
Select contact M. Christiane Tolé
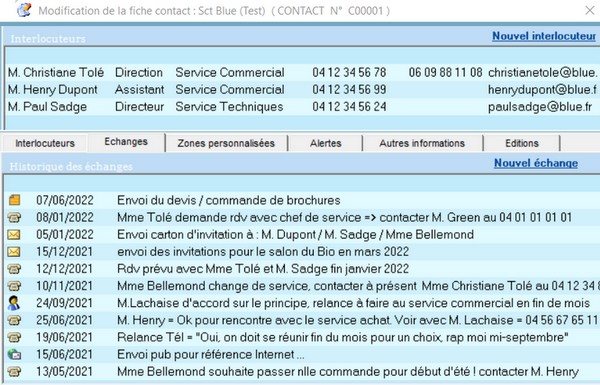[x=56, y=72]
